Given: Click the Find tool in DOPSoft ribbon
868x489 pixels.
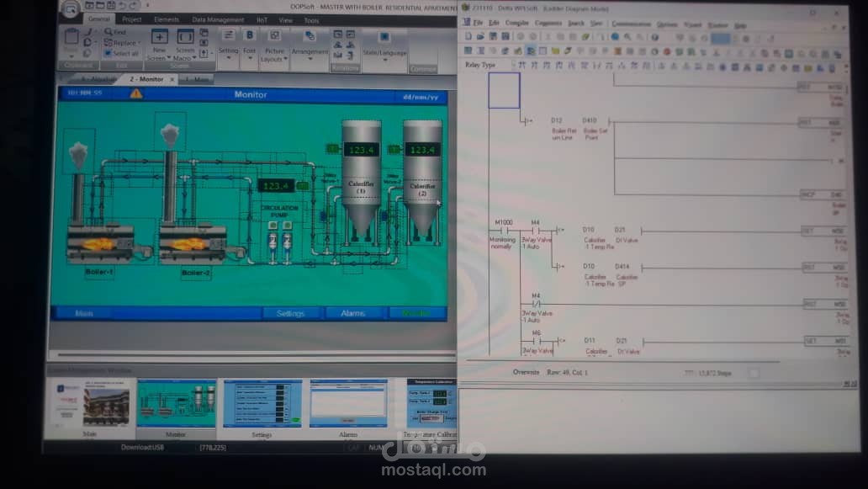Looking at the screenshot, I should coord(115,32).
